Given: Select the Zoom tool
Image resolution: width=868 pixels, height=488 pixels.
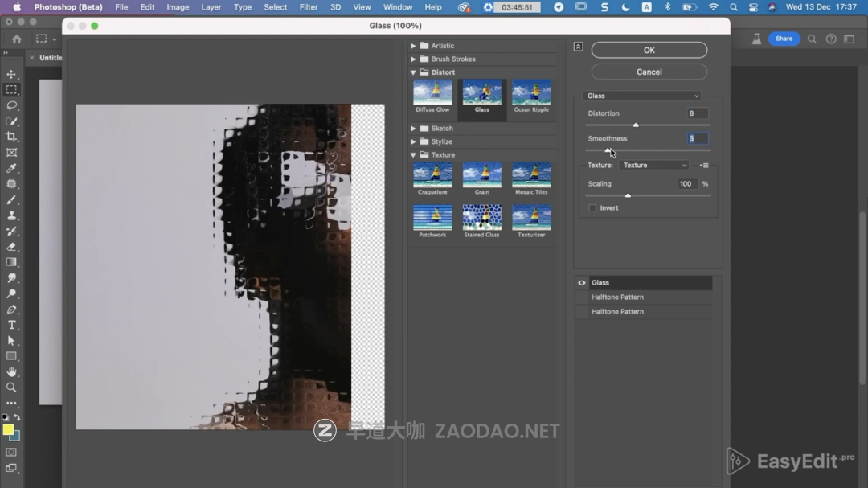Looking at the screenshot, I should click(x=11, y=388).
